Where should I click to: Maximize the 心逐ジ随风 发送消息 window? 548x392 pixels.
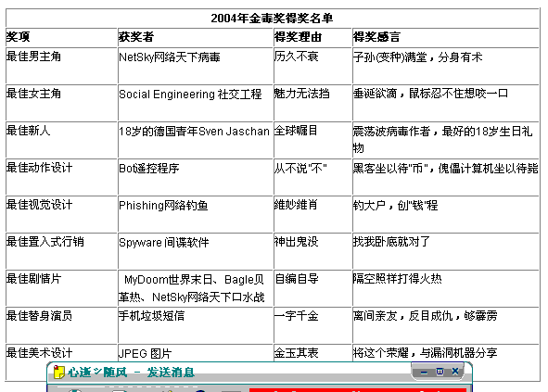(x=440, y=372)
